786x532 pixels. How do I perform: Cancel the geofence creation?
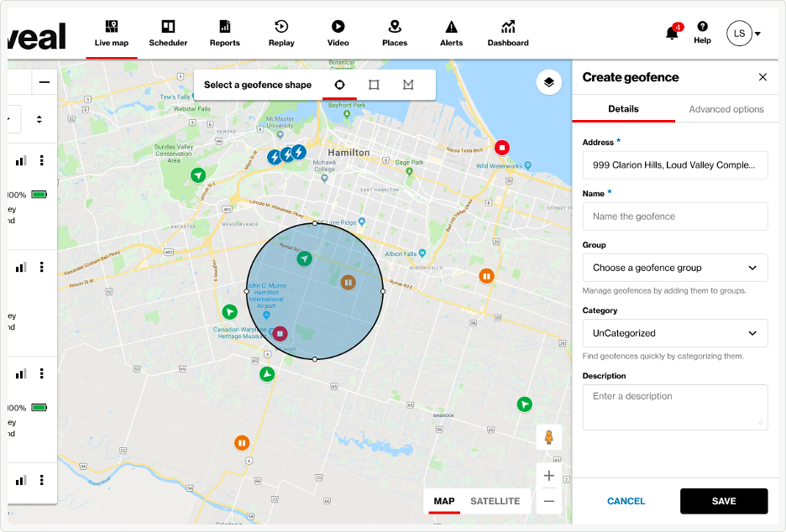pos(626,501)
